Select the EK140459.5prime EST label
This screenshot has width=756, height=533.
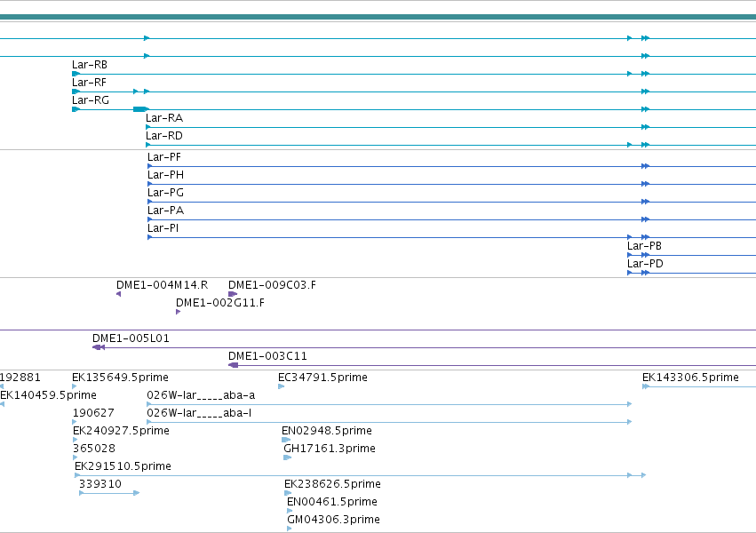click(x=48, y=395)
